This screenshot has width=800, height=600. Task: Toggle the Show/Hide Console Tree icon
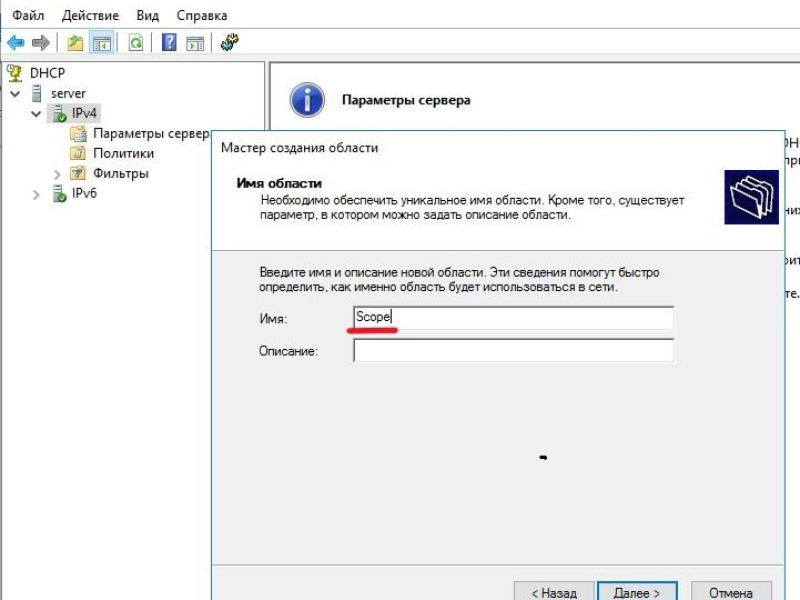(x=102, y=42)
